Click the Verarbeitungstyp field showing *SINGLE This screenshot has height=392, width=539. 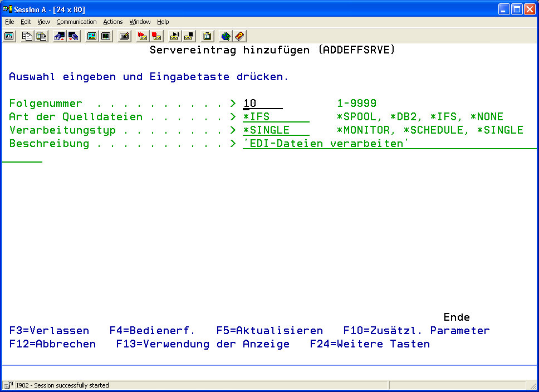click(x=276, y=130)
